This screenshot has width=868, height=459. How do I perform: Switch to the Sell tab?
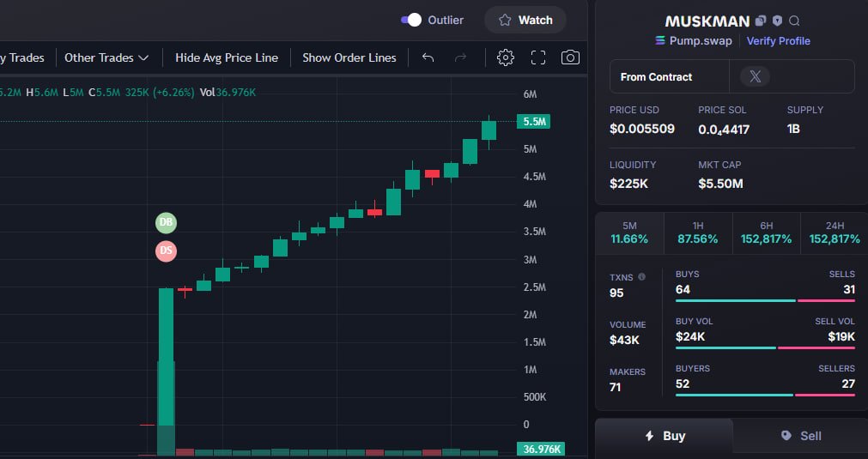tap(800, 436)
